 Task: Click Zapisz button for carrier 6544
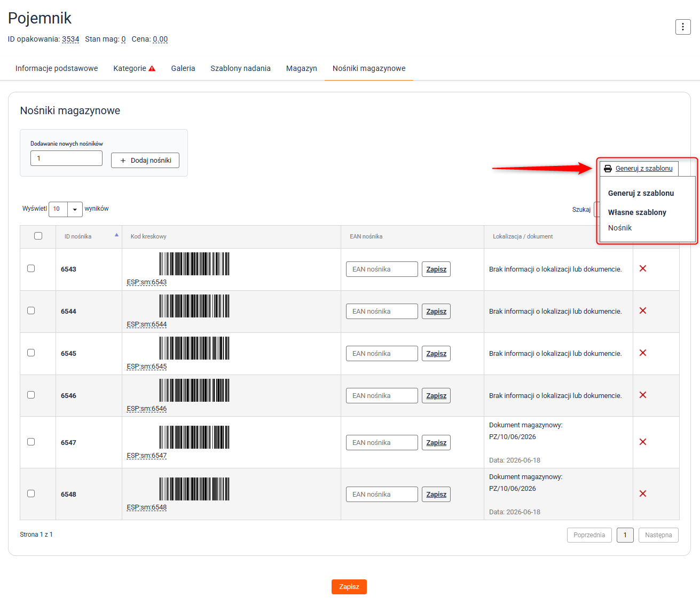[436, 312]
